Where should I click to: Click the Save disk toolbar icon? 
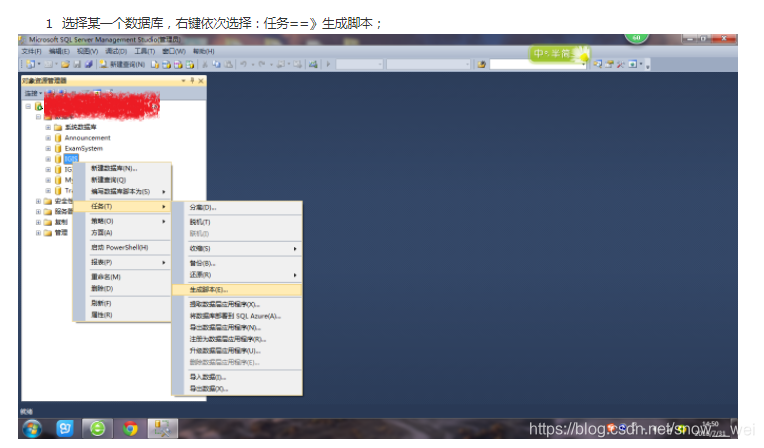click(77, 64)
